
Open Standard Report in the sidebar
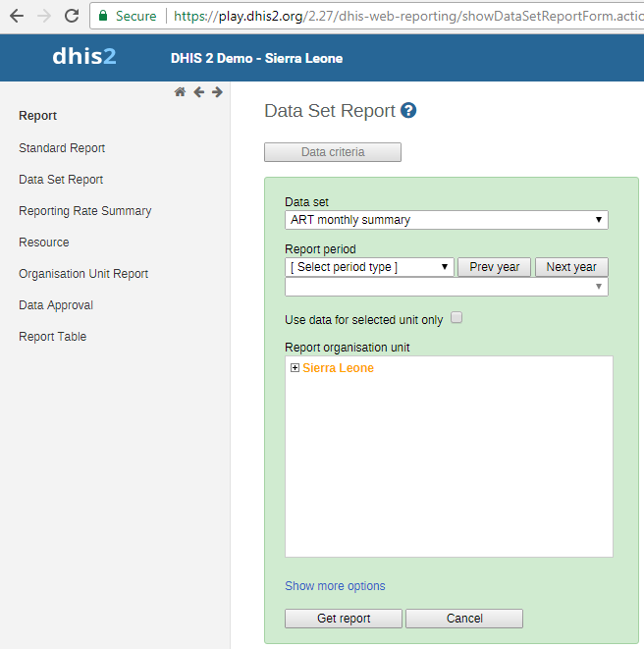click(62, 148)
